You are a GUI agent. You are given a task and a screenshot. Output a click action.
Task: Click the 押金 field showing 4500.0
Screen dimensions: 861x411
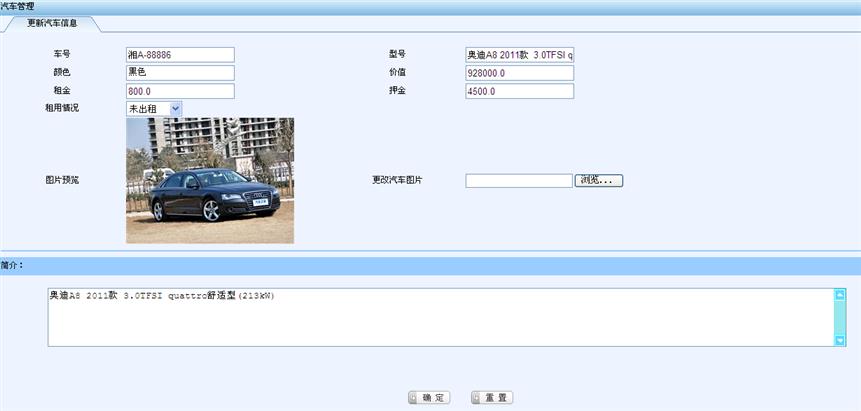point(519,91)
